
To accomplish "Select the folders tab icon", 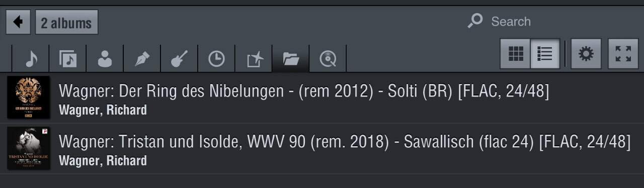I will click(291, 59).
